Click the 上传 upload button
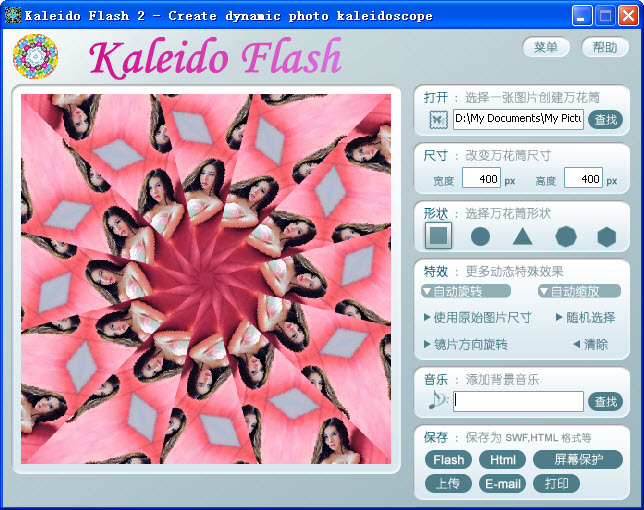The height and width of the screenshot is (510, 644). pos(448,483)
